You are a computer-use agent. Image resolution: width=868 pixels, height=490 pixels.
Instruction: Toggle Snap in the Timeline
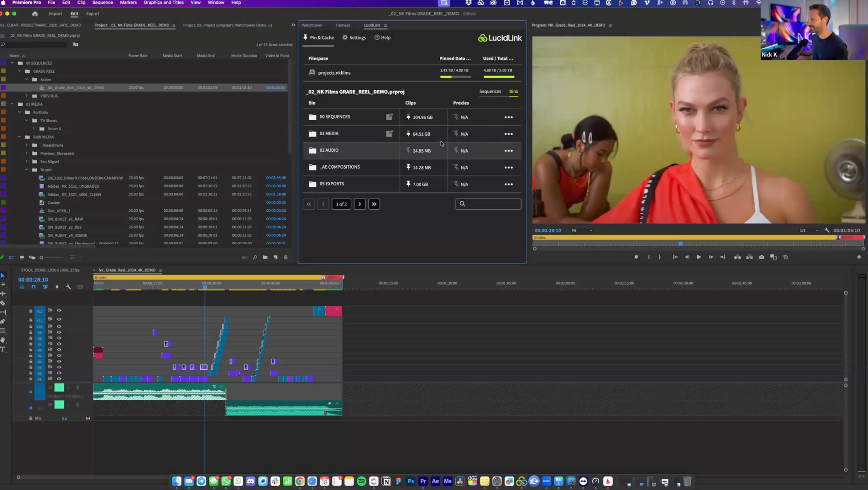point(33,287)
